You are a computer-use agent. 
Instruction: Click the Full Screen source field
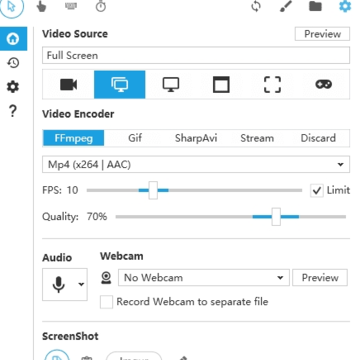point(196,55)
